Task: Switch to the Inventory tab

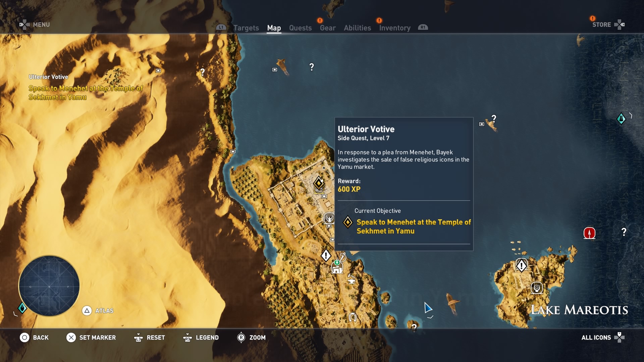Action: coord(394,28)
